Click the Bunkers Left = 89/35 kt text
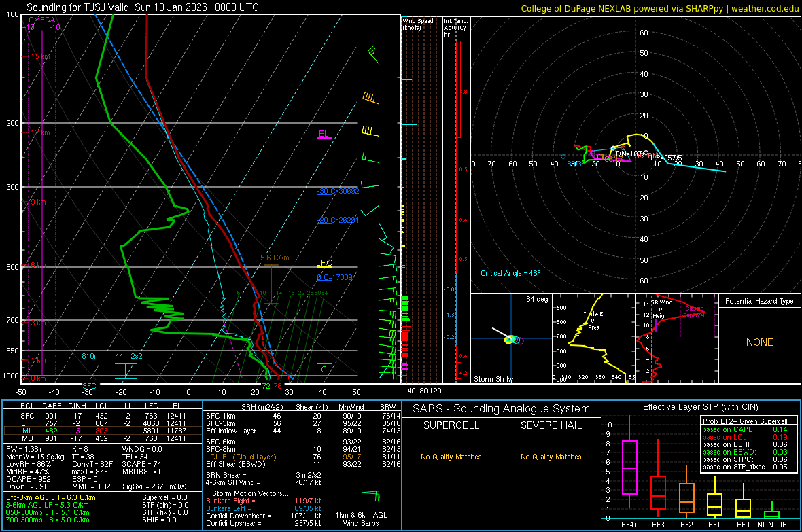The image size is (802, 532). pyautogui.click(x=264, y=508)
